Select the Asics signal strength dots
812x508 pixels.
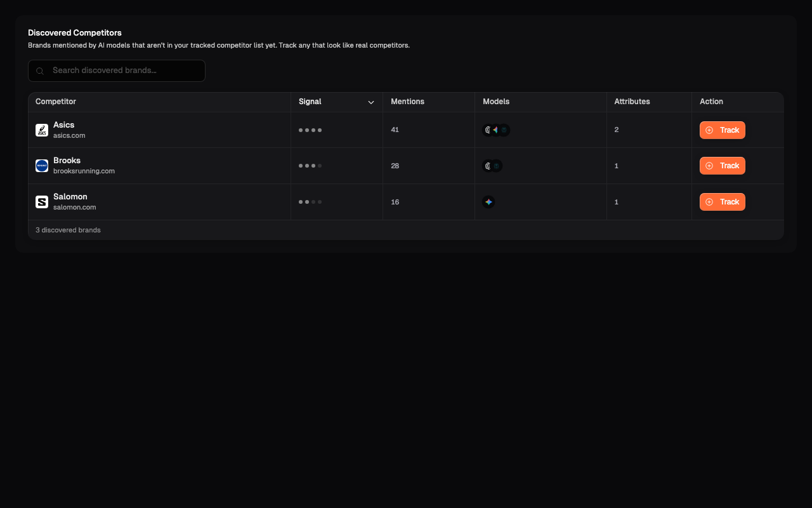(x=310, y=130)
